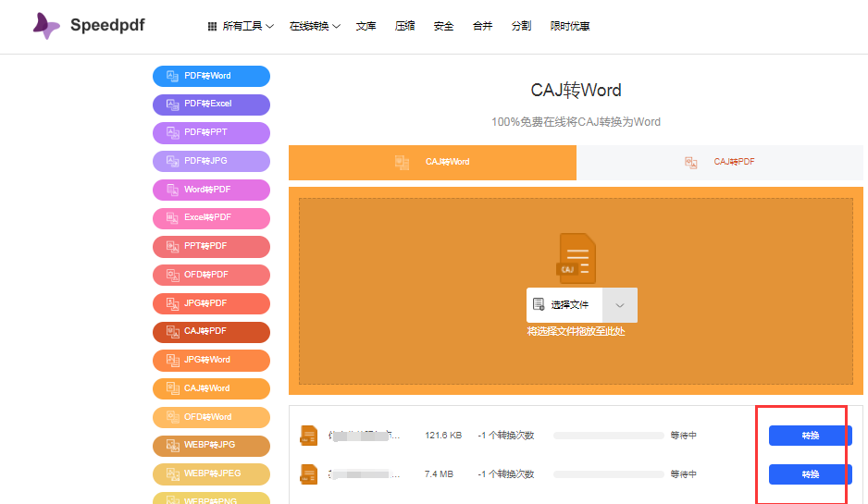868x504 pixels.
Task: Open the 压缩 menu item
Action: pos(404,26)
